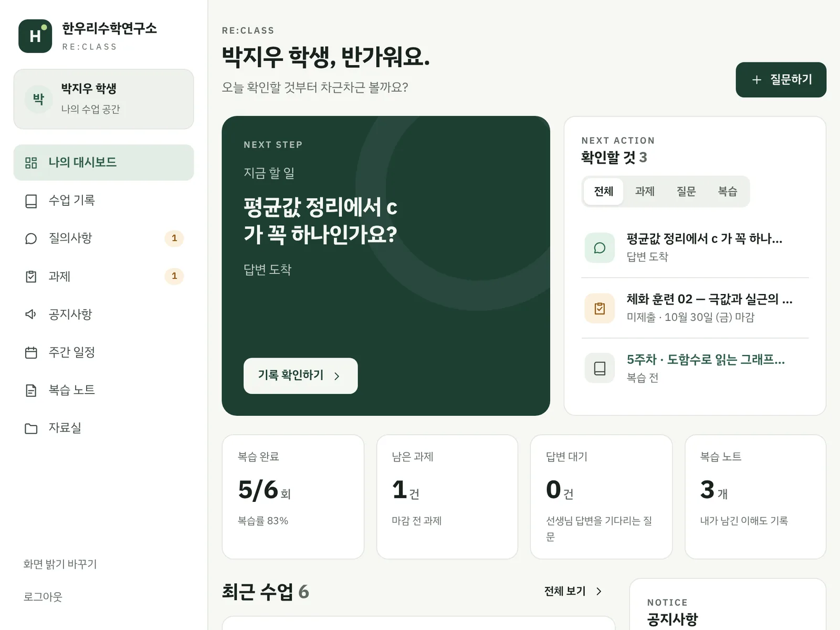Open the 체화 훈련 02 assignment item
The image size is (840, 630).
tap(695, 308)
